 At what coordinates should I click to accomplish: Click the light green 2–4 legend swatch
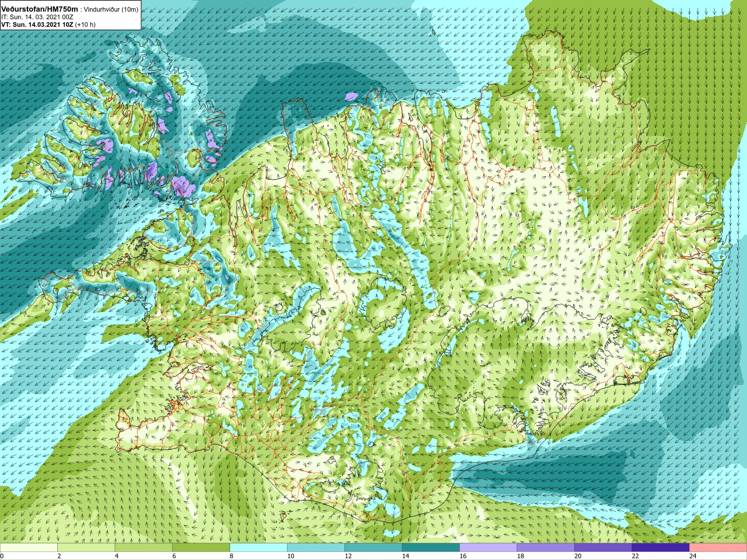86,548
